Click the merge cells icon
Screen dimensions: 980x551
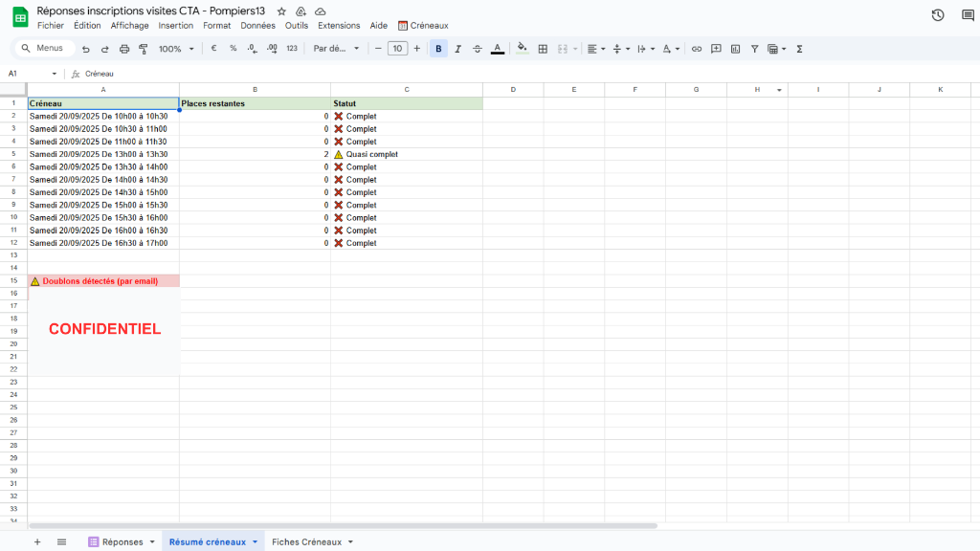[563, 49]
